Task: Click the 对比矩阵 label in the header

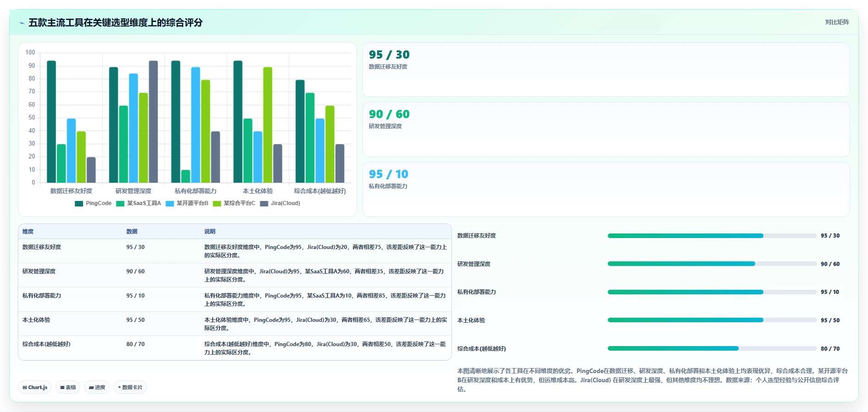Action: 837,22
